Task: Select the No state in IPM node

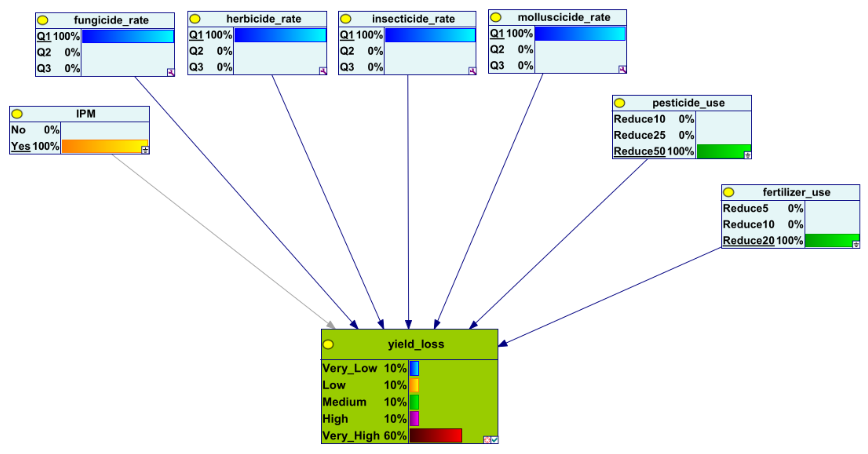Action: tap(19, 130)
